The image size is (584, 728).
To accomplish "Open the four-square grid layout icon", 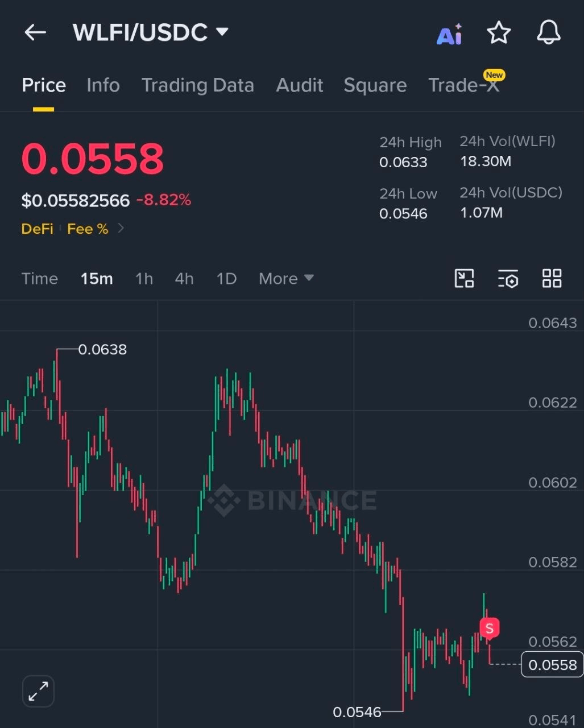I will [552, 279].
